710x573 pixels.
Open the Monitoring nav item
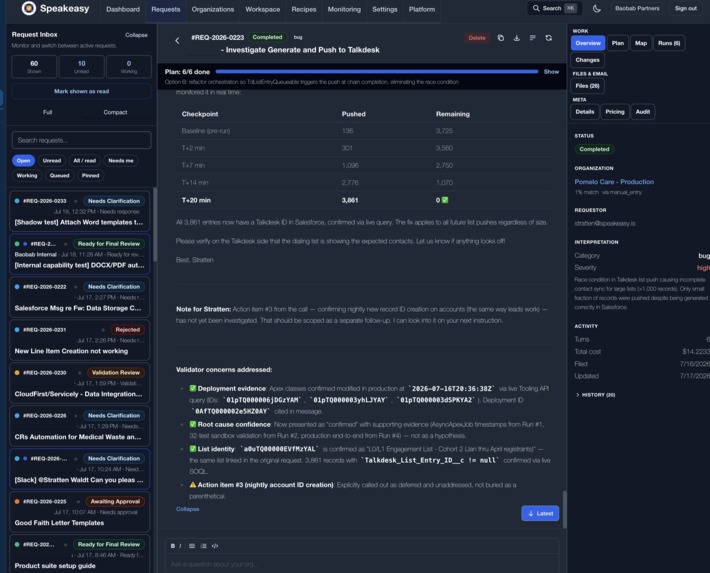(344, 9)
